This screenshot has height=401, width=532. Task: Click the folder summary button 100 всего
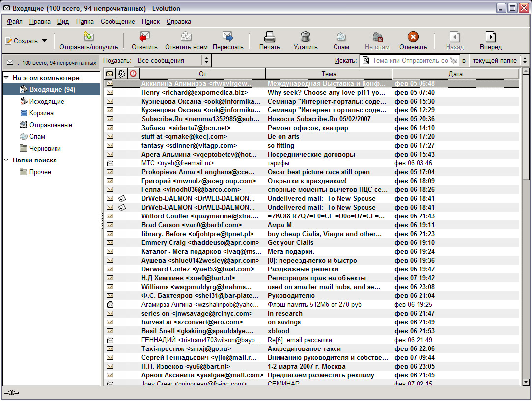point(51,63)
